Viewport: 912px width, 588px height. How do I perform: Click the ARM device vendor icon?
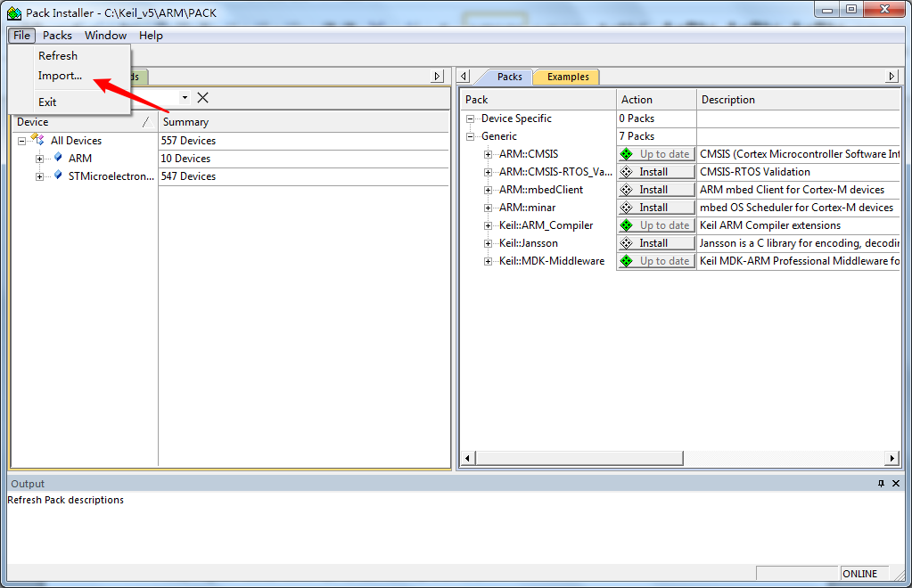point(58,158)
